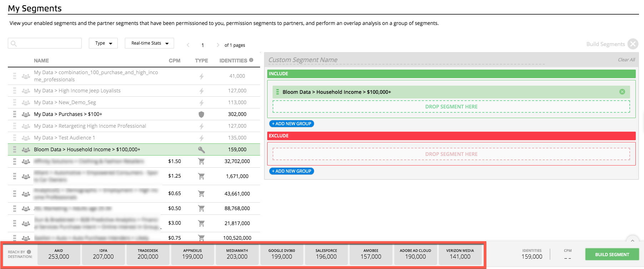Click the 302,000 identities value
Image resolution: width=644 pixels, height=269 pixels.
click(237, 114)
